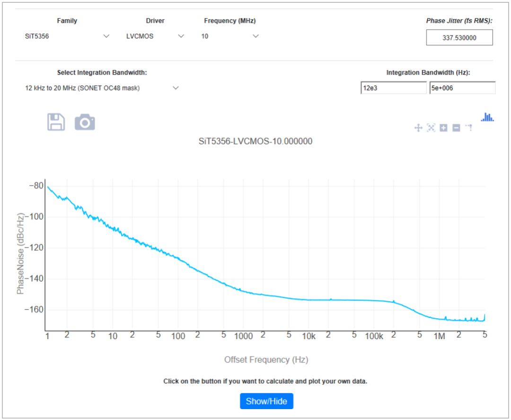Select the pan tool in chart modebar

pos(418,128)
